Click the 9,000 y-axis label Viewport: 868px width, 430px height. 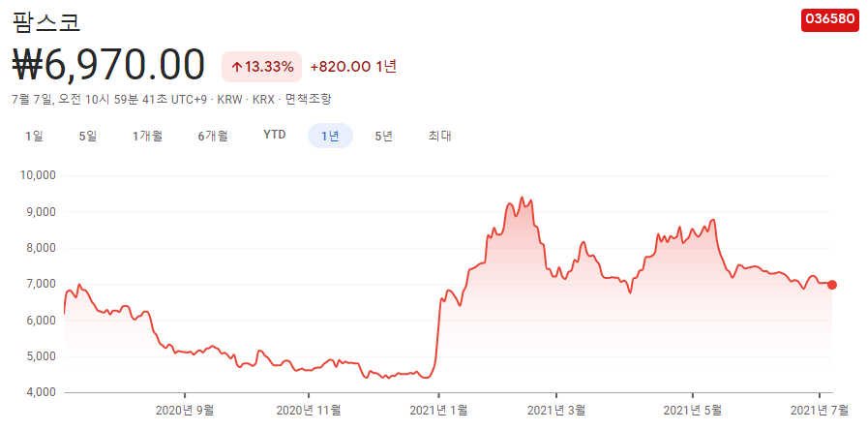pyautogui.click(x=44, y=212)
